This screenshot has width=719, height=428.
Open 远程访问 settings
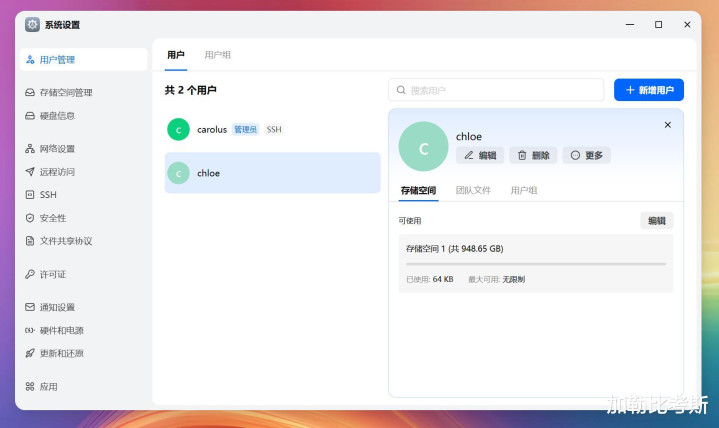click(50, 172)
